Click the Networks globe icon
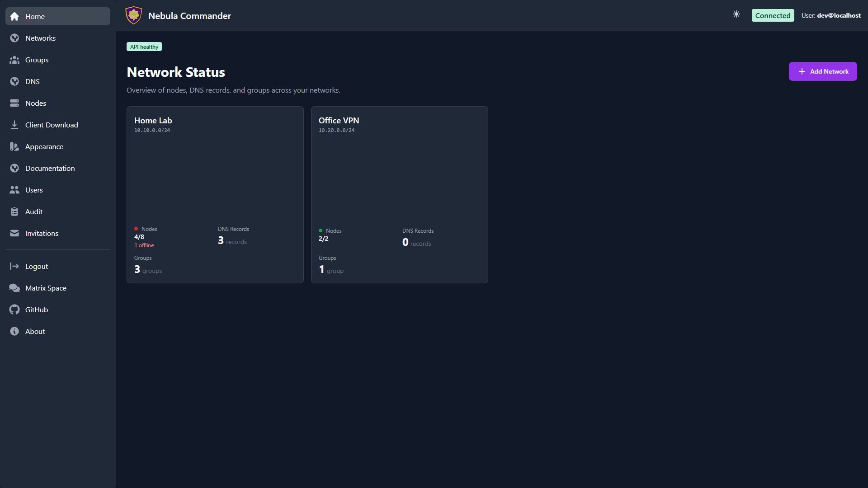This screenshot has height=488, width=868. [14, 38]
